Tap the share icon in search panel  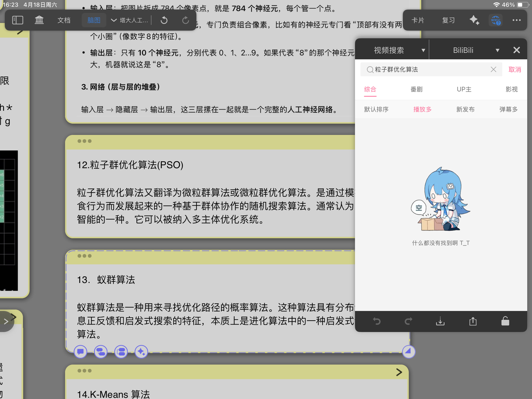[473, 321]
